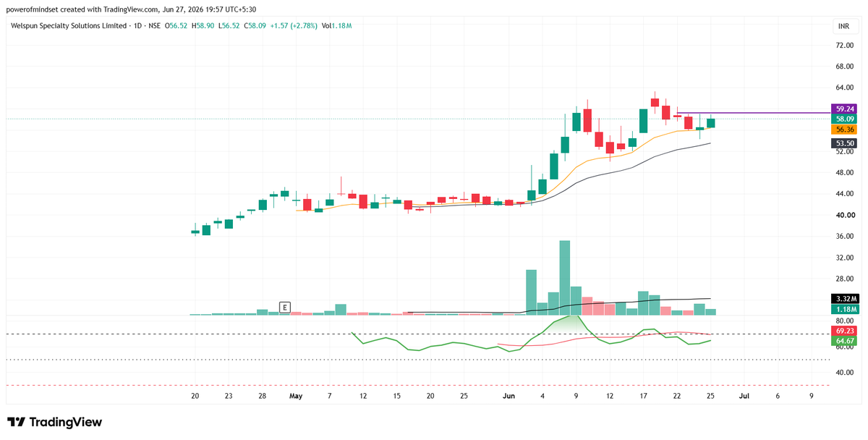Click the 40.00 price axis label
This screenshot has height=440, width=868.
click(x=845, y=215)
